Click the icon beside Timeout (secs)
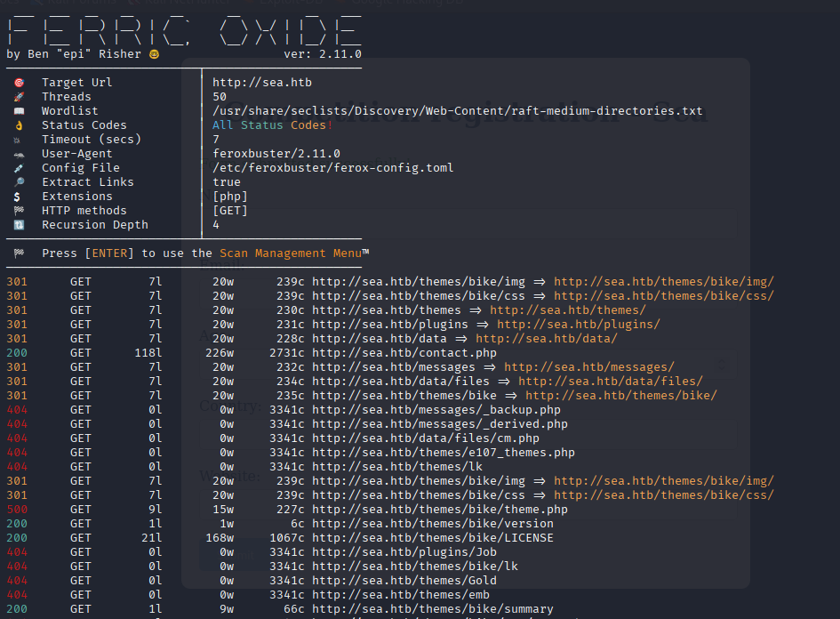The width and height of the screenshot is (840, 619). click(17, 140)
